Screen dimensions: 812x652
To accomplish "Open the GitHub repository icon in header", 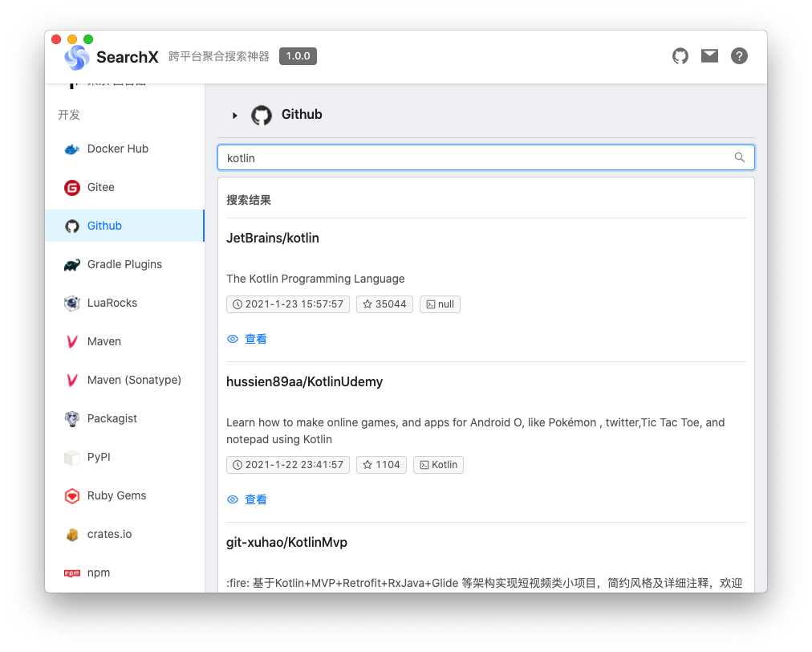I will [680, 56].
